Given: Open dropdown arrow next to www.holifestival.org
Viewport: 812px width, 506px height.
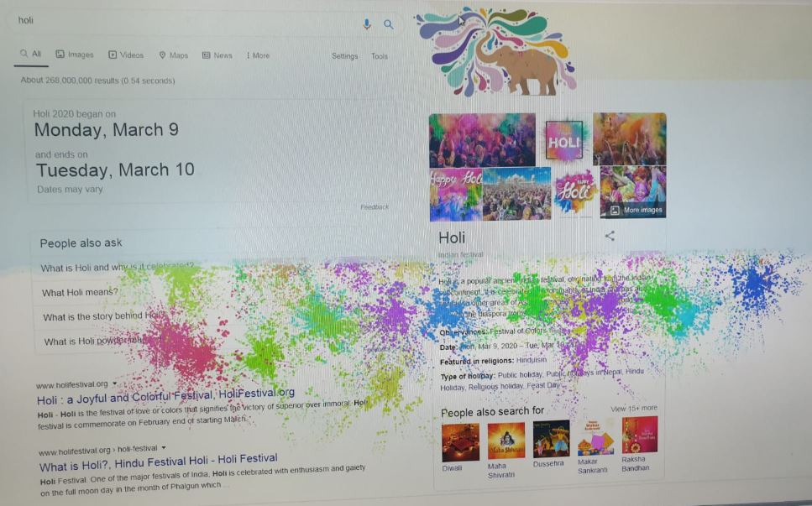Looking at the screenshot, I should coord(114,383).
